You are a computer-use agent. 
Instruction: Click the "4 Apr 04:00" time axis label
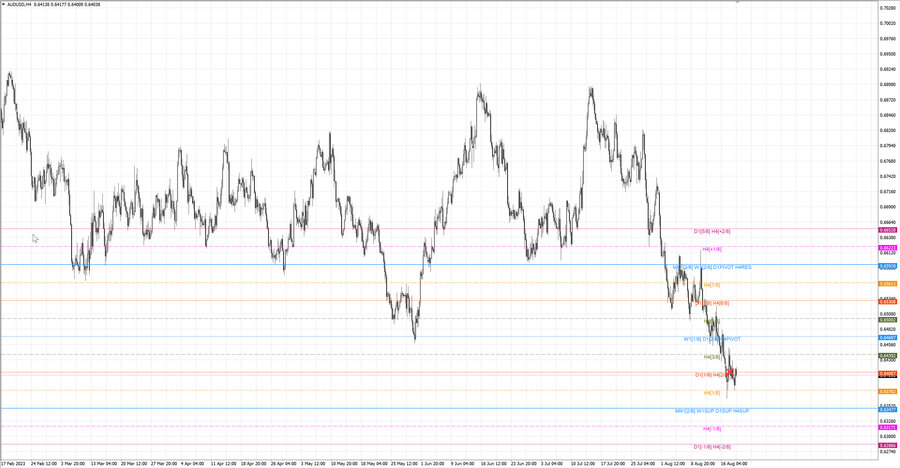(x=193, y=463)
